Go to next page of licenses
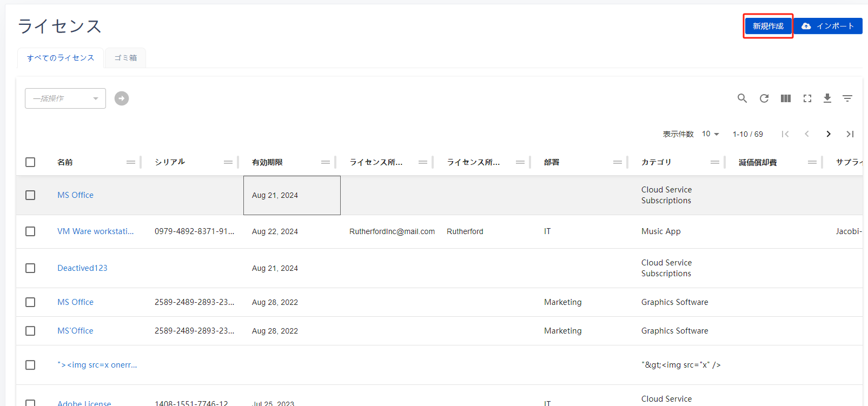 [x=828, y=134]
